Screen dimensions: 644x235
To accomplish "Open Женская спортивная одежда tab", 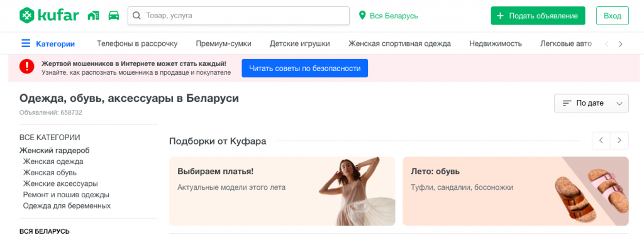I will tap(399, 43).
